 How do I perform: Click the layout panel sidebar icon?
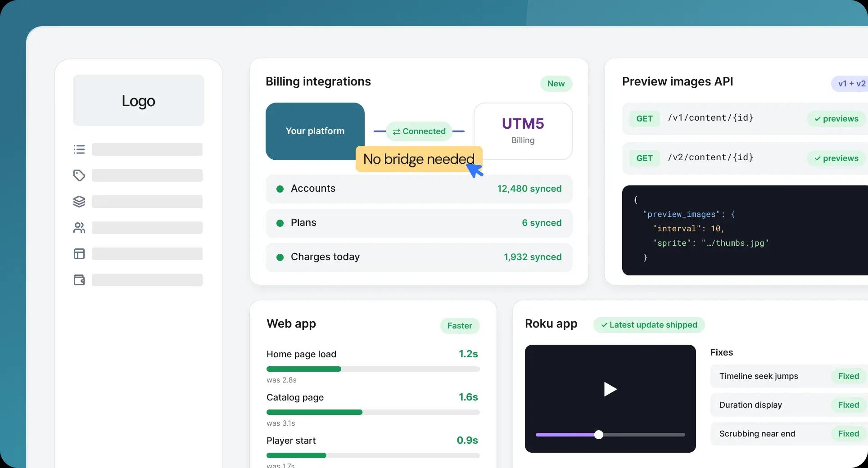pos(79,254)
